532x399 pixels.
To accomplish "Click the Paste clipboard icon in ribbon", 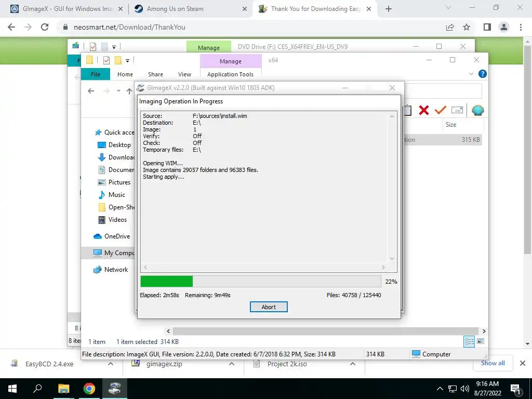I will pos(407,110).
